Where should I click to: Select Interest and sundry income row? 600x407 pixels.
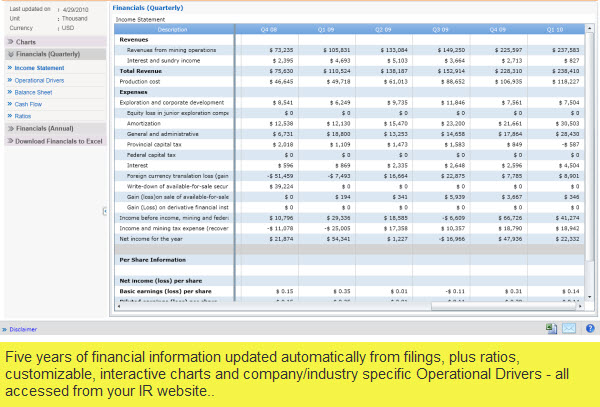(163, 60)
